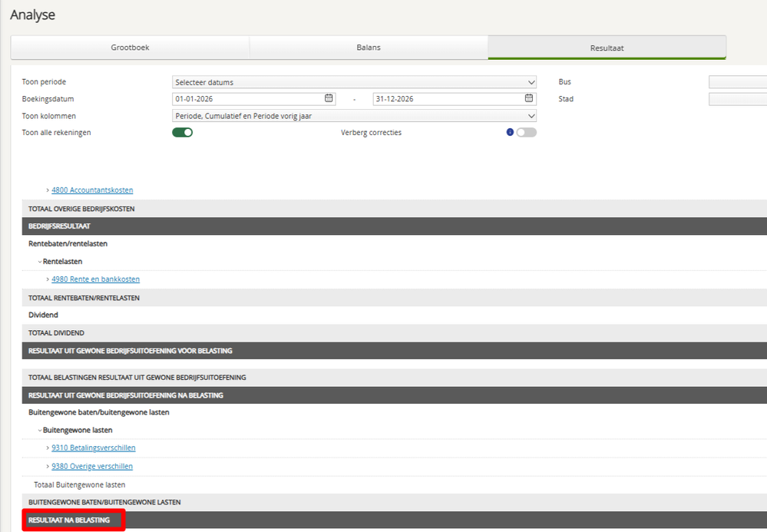The width and height of the screenshot is (767, 532).
Task: Collapse the Rentelasten group
Action: [40, 262]
